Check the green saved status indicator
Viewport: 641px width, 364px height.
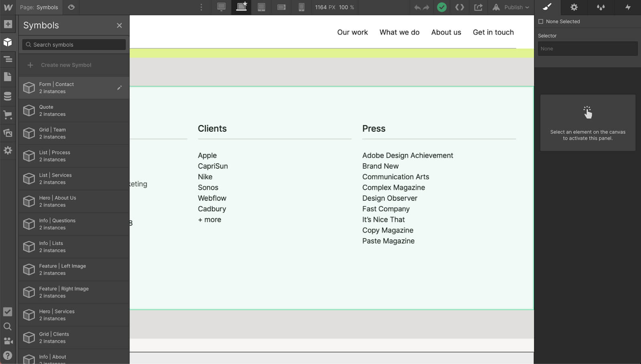click(442, 7)
